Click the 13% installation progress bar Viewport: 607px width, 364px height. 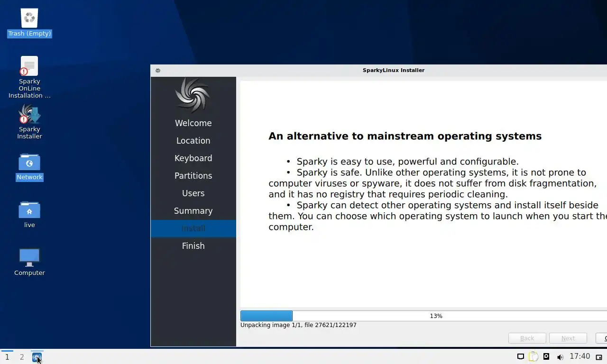[x=423, y=316]
